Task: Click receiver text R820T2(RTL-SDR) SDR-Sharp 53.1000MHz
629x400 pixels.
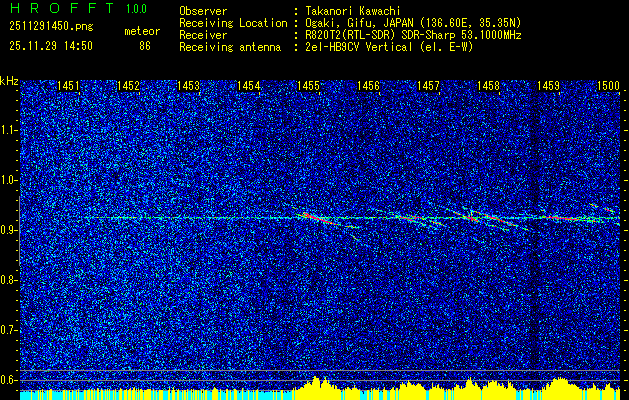Action: coord(413,35)
